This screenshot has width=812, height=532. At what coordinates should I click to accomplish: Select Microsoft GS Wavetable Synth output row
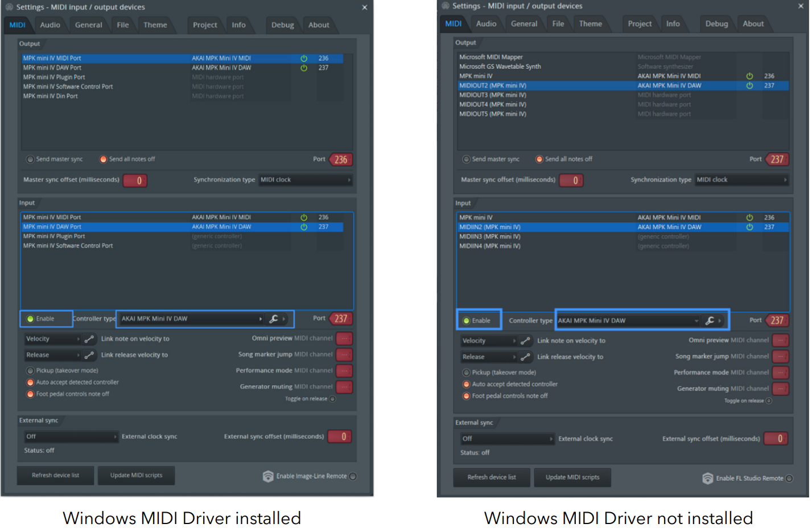pos(623,67)
